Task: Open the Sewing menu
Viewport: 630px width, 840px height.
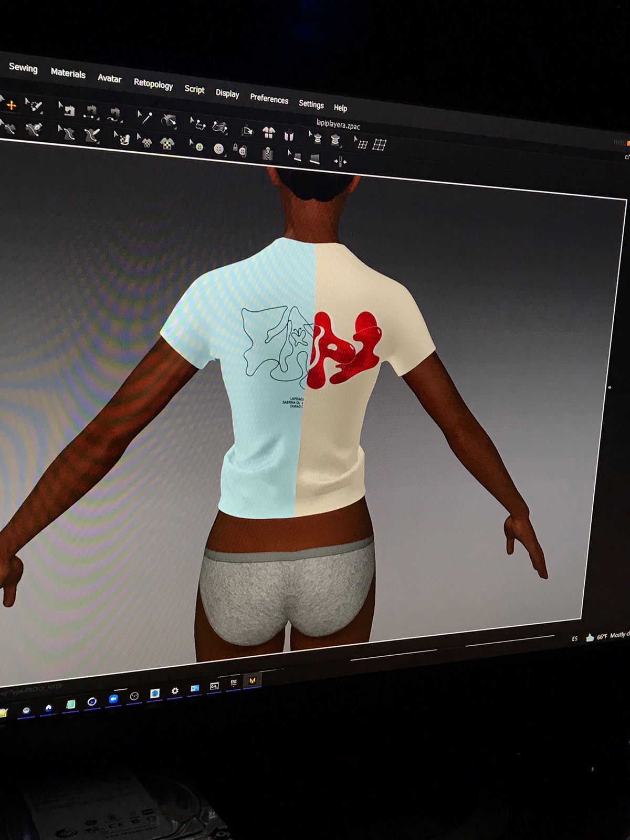Action: (23, 68)
